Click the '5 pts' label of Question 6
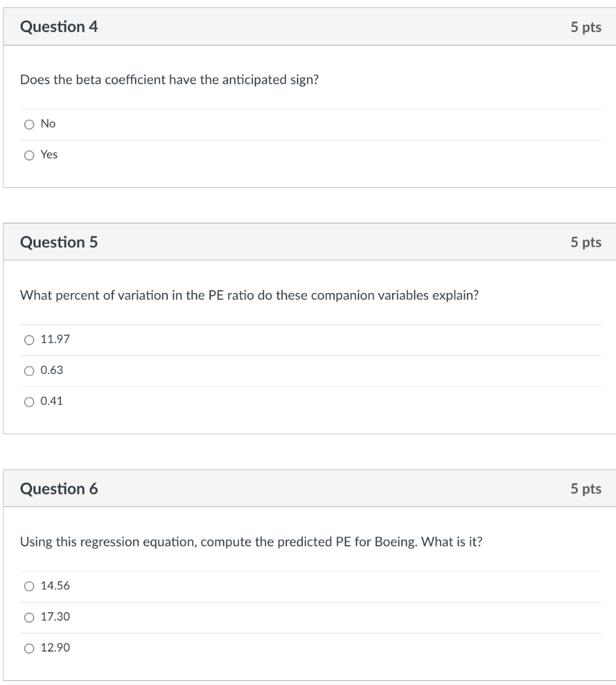 [585, 489]
